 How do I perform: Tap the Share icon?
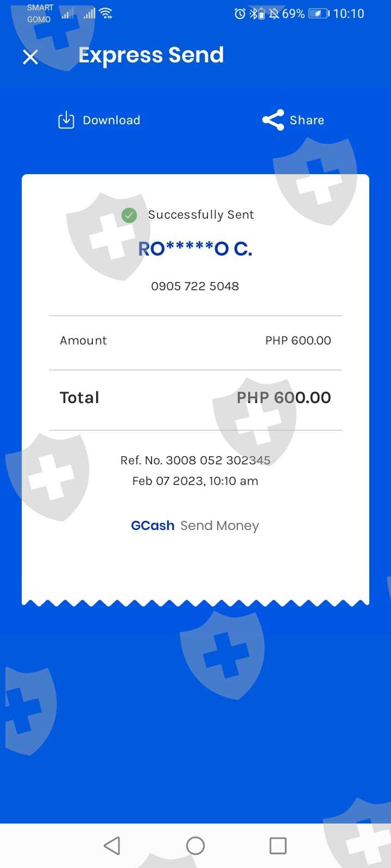point(273,120)
